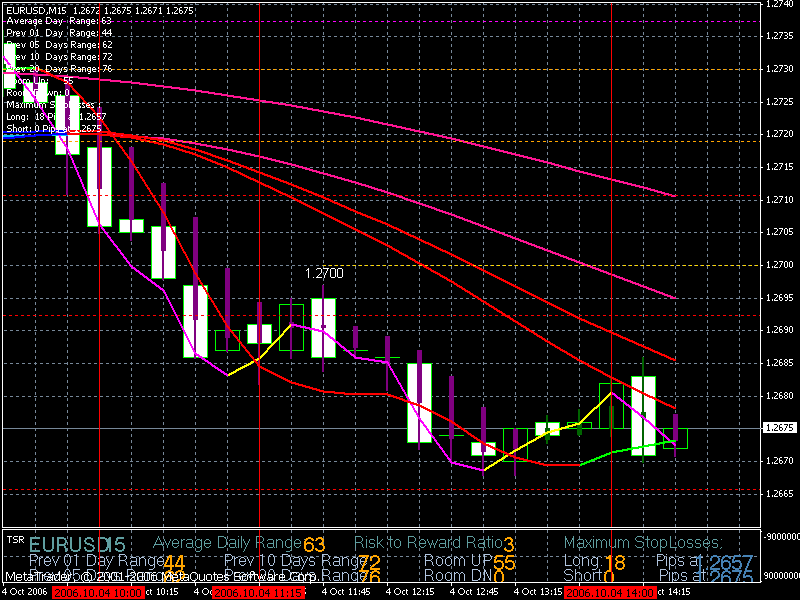The image size is (800, 600).
Task: Click the TSR indicator window label
Action: click(x=14, y=538)
